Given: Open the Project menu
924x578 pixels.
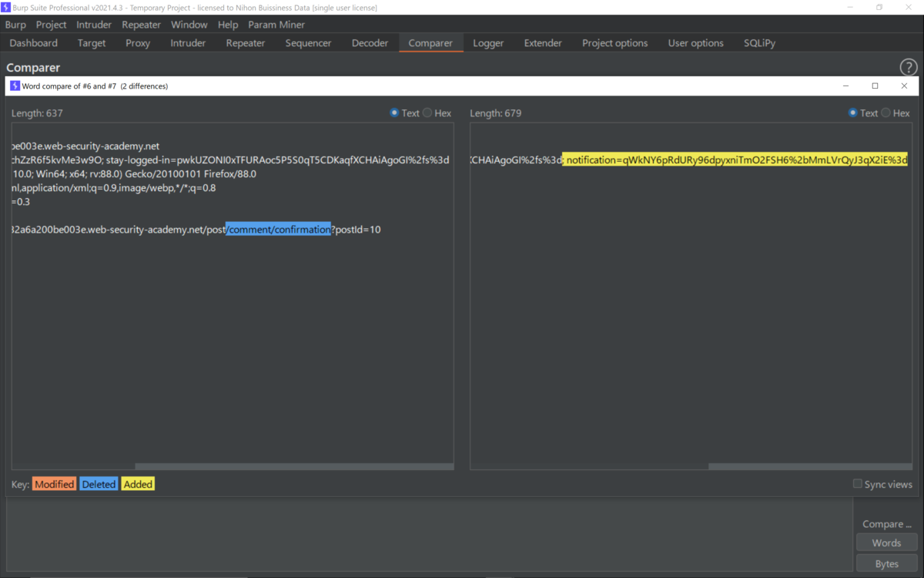Looking at the screenshot, I should (x=51, y=25).
